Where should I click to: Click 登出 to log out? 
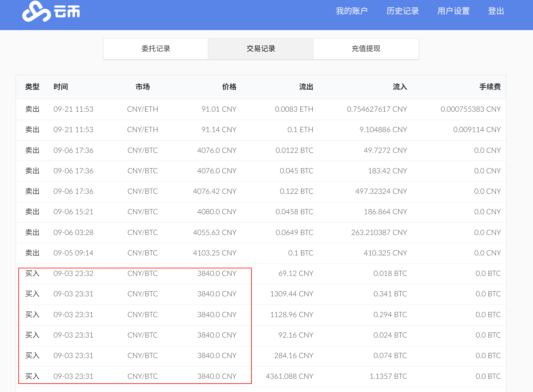click(496, 11)
